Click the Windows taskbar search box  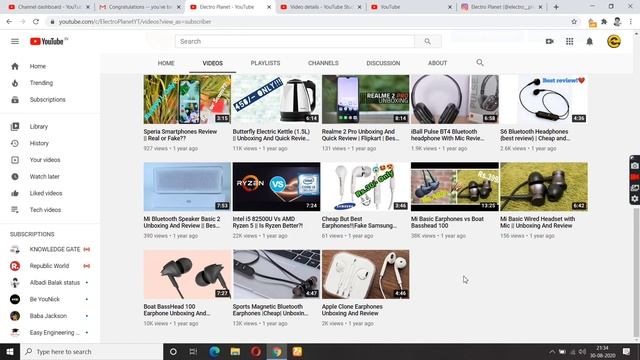(x=91, y=351)
